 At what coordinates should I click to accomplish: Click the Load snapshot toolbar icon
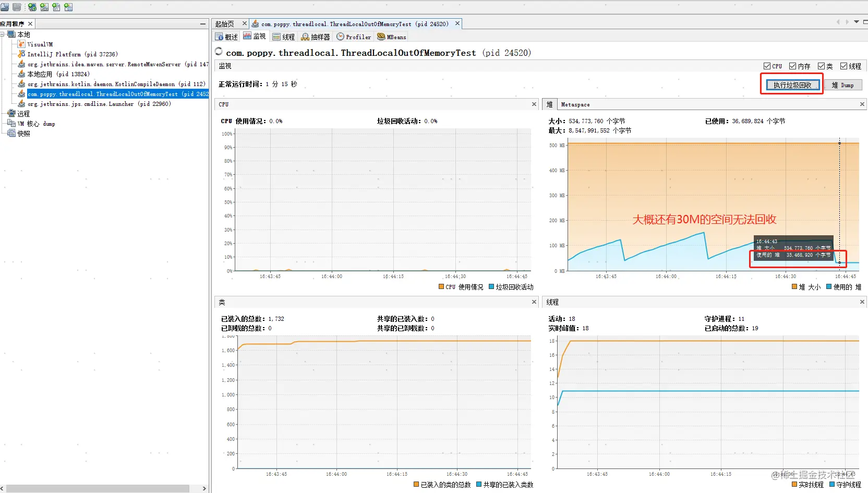tap(5, 7)
